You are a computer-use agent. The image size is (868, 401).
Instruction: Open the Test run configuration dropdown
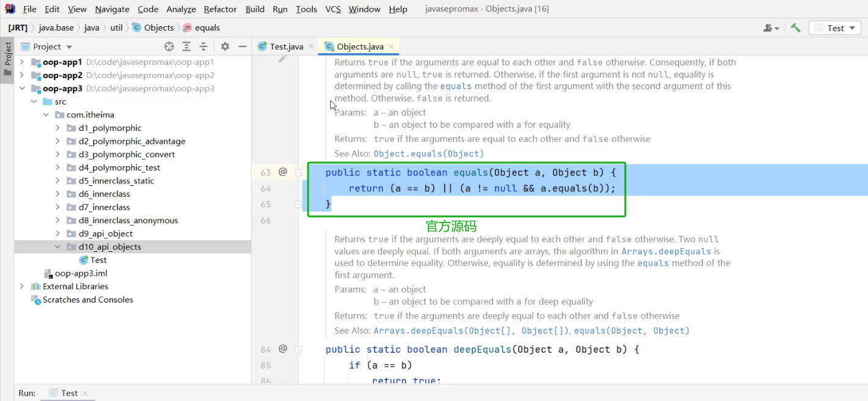(835, 28)
